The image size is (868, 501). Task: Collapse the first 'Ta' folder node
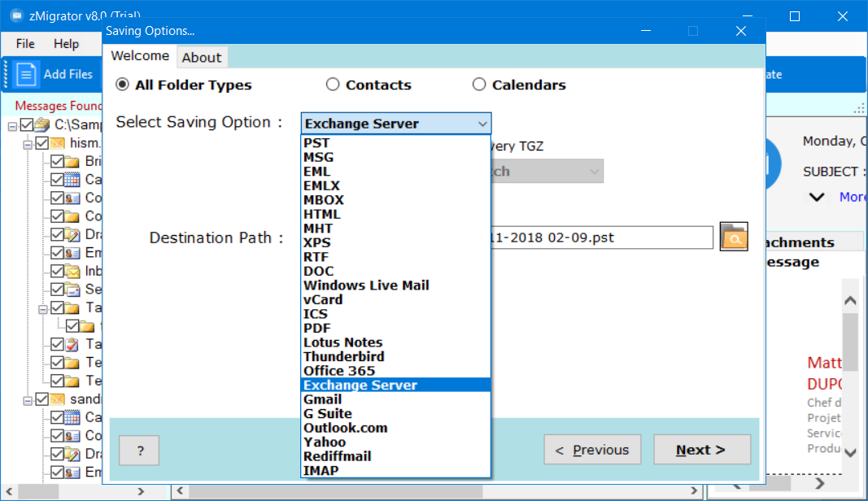click(x=42, y=309)
